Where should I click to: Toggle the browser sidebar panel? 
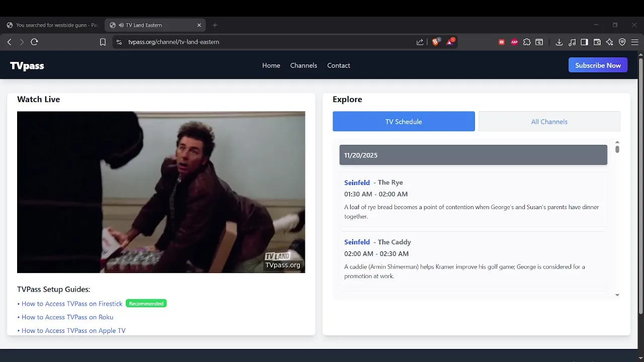point(584,42)
